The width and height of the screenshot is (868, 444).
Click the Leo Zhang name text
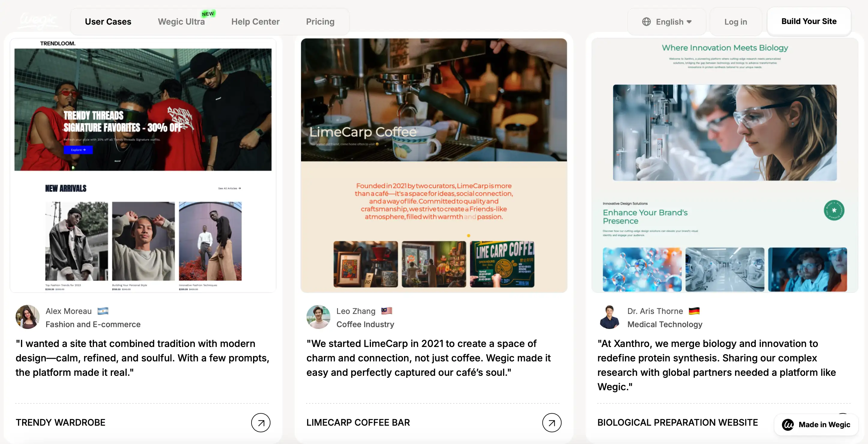[x=355, y=311]
